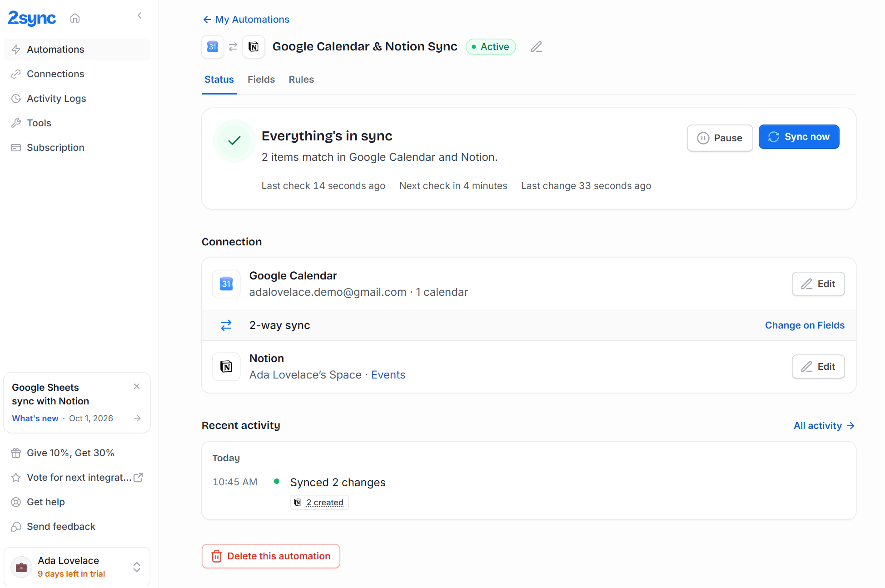
Task: Click the Send feedback item
Action: pyautogui.click(x=77, y=527)
